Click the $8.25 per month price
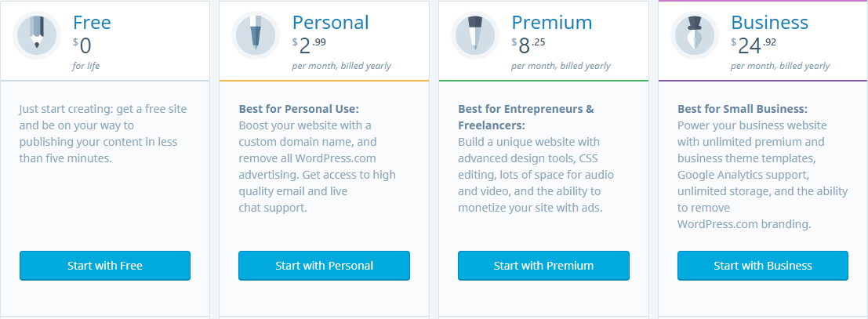 pos(561,54)
